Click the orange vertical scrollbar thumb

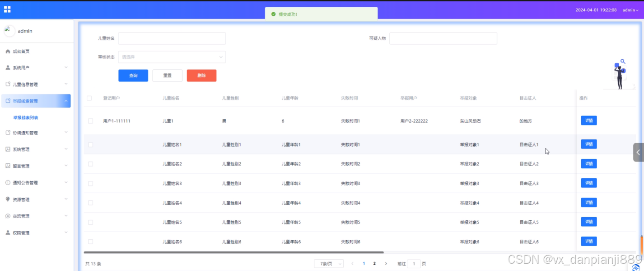point(642,245)
